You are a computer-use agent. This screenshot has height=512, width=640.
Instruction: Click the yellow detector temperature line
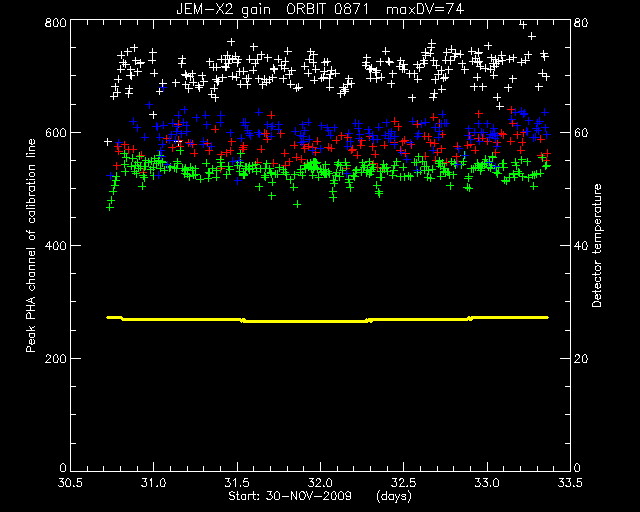coord(327,321)
